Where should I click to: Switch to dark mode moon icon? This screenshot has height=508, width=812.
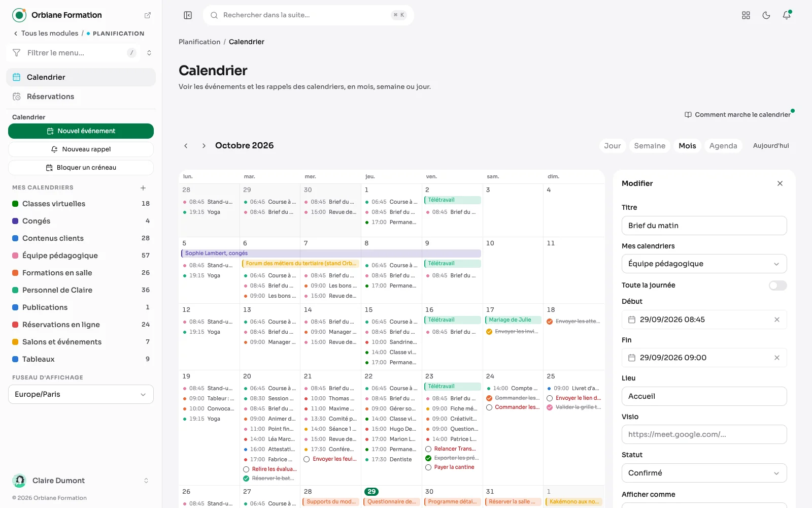(x=766, y=15)
